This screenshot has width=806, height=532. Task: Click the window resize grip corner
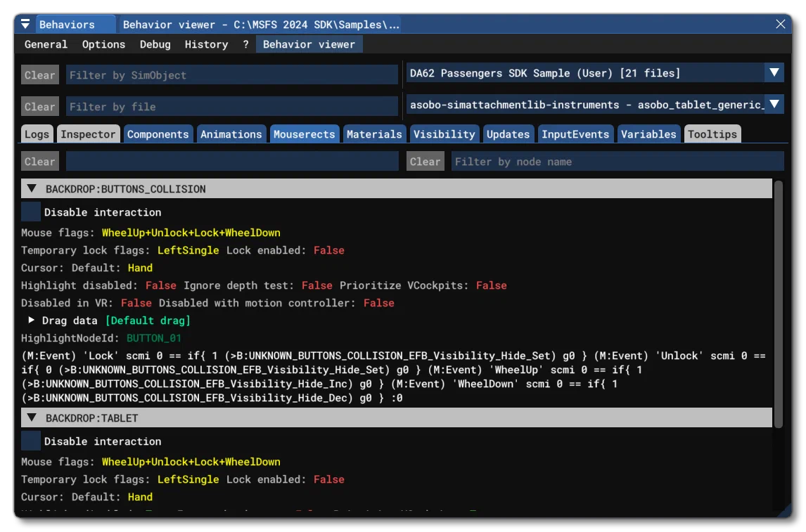[785, 511]
